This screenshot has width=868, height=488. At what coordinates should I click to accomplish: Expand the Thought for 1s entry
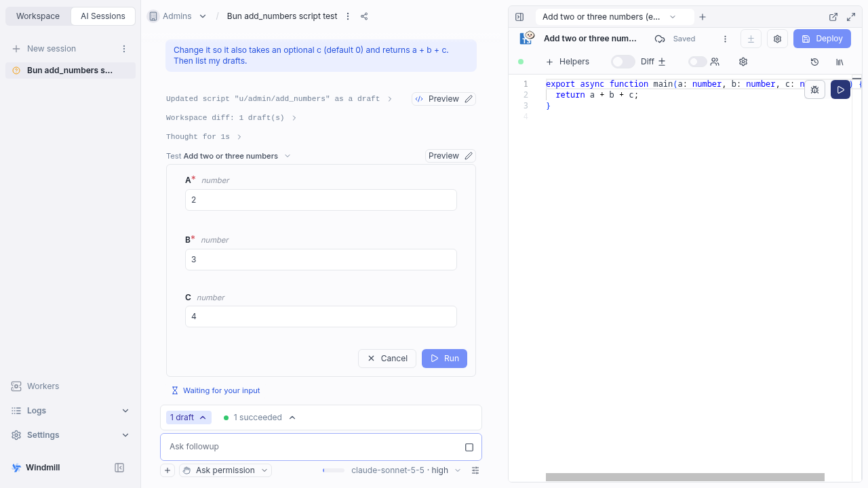(x=203, y=137)
